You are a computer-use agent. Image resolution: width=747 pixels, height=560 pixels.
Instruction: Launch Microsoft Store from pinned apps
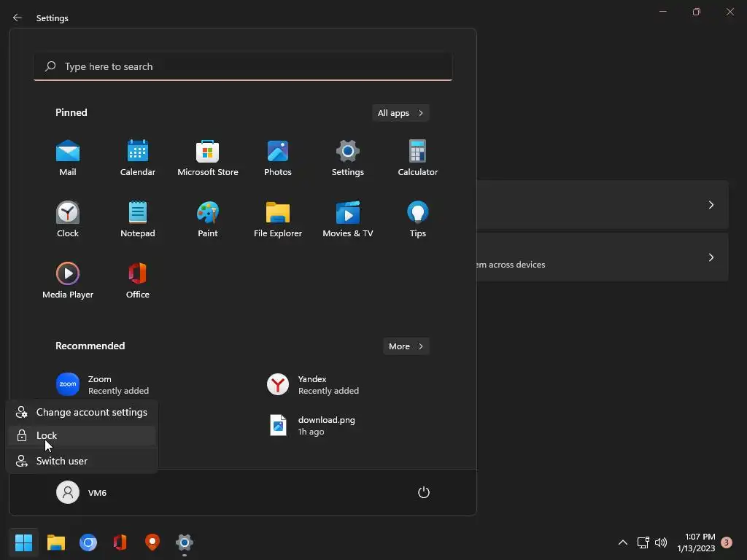coord(208,158)
